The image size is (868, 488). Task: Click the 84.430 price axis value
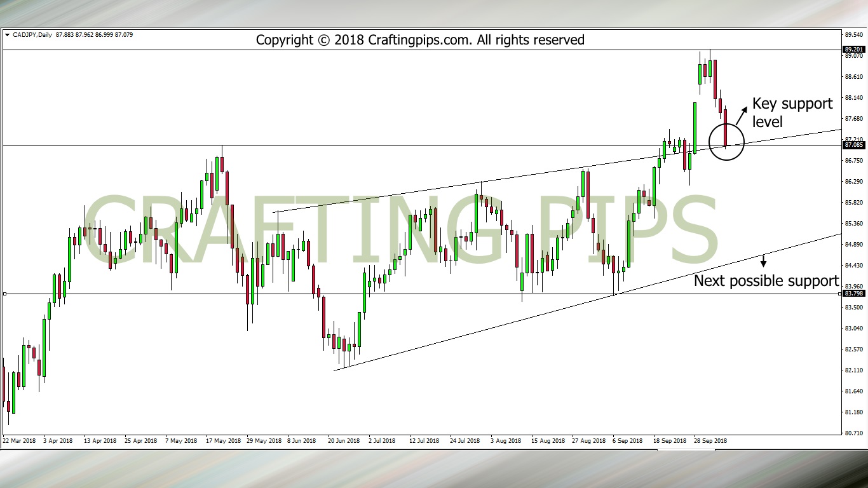click(x=853, y=266)
